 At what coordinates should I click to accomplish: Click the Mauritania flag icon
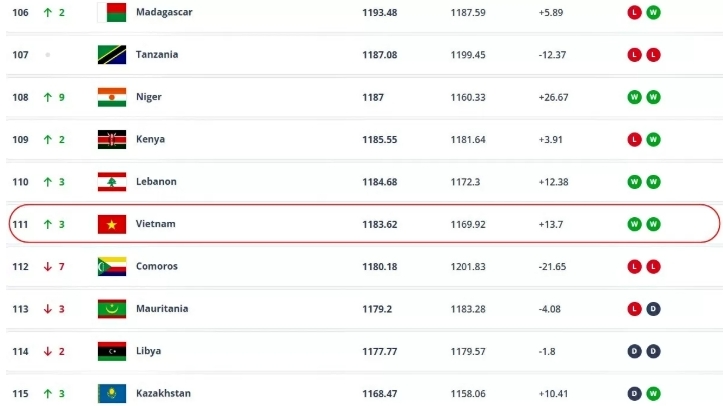(x=110, y=309)
